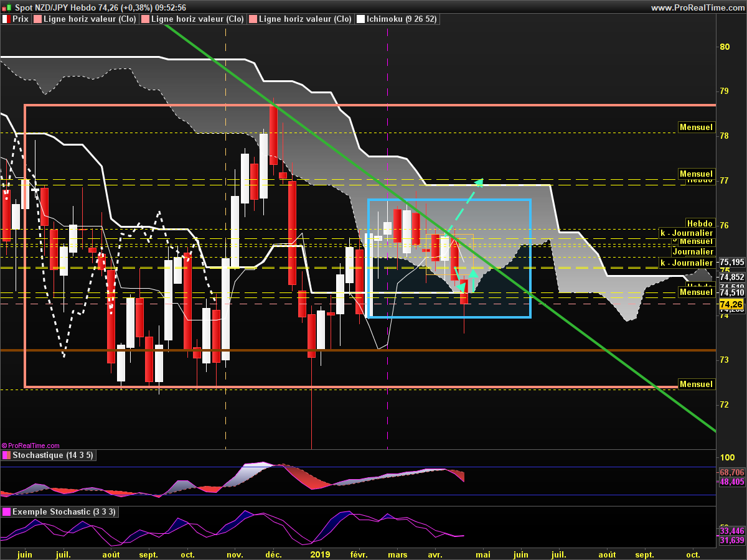Click the Stochastique magenta color swatch

click(x=6, y=455)
